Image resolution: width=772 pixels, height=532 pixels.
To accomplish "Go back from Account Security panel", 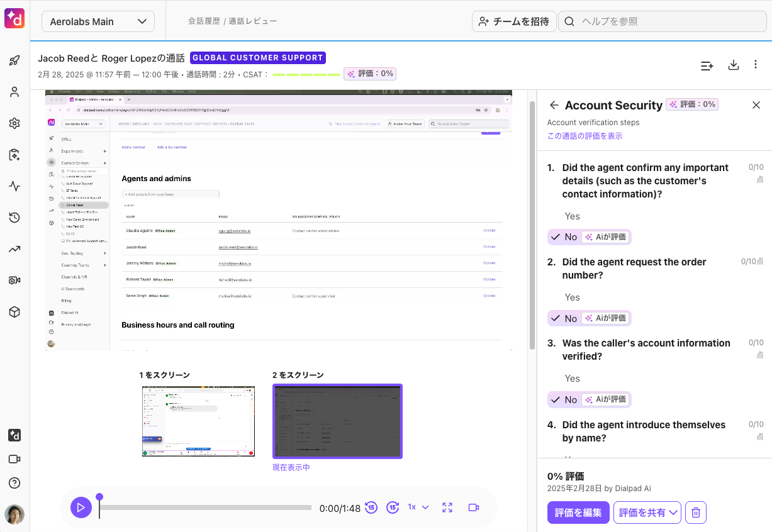I will point(554,105).
